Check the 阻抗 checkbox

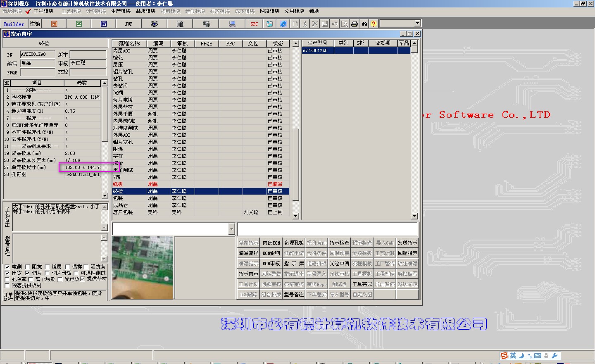27,267
